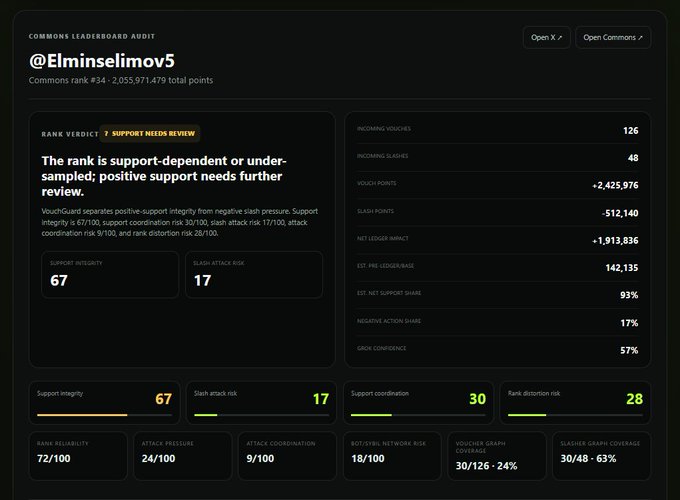Click the Slash attack risk progress bar
Image resolution: width=680 pixels, height=500 pixels.
click(262, 415)
